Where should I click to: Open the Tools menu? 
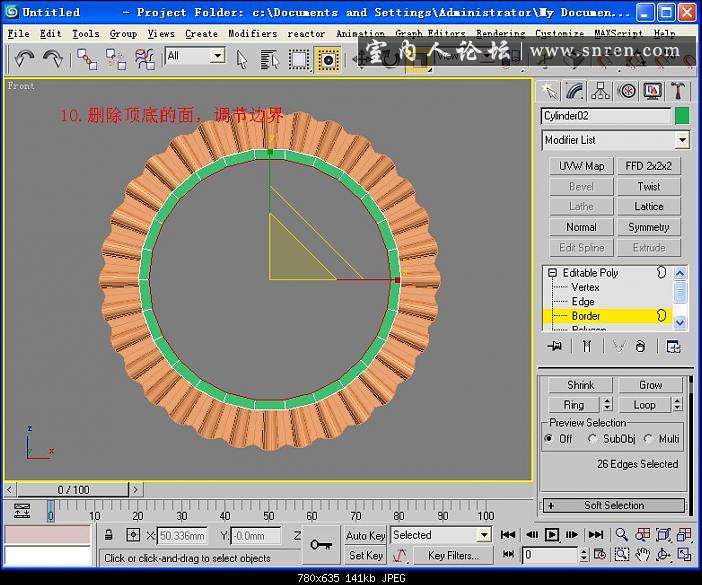[x=86, y=34]
